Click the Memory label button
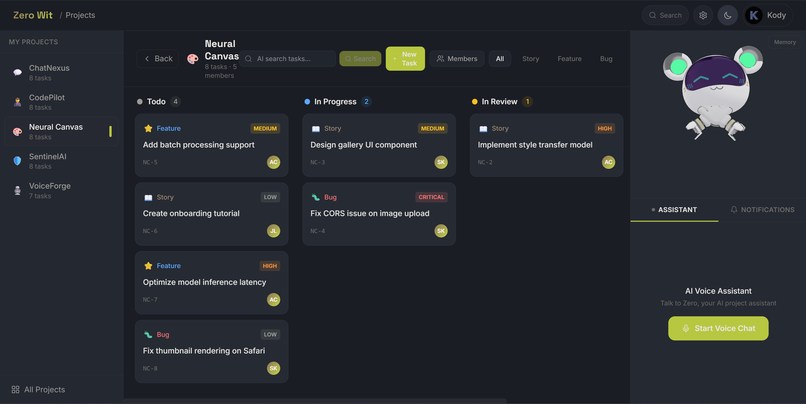 click(x=784, y=42)
